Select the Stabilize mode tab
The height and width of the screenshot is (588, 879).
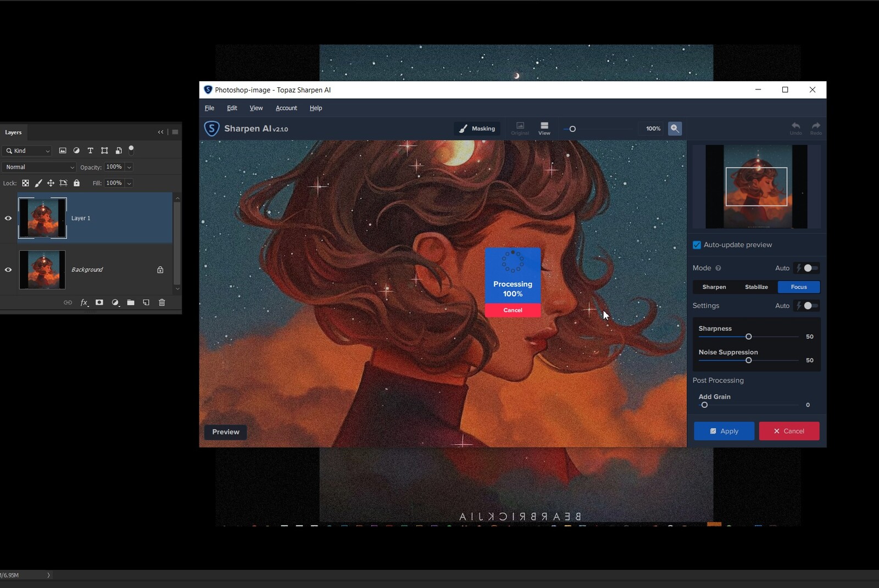point(756,287)
